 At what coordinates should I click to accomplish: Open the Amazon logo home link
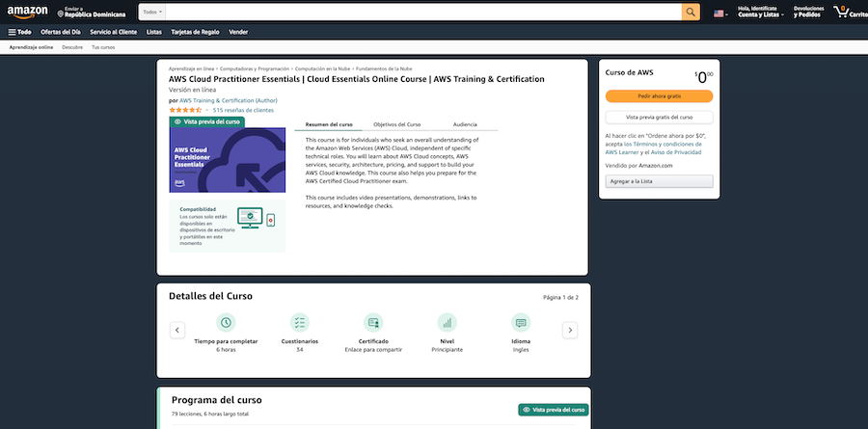coord(28,13)
